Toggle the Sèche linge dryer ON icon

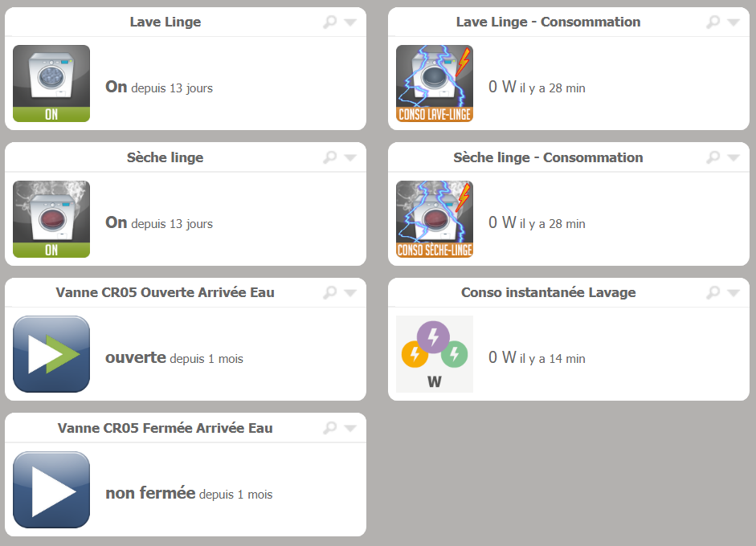(51, 219)
